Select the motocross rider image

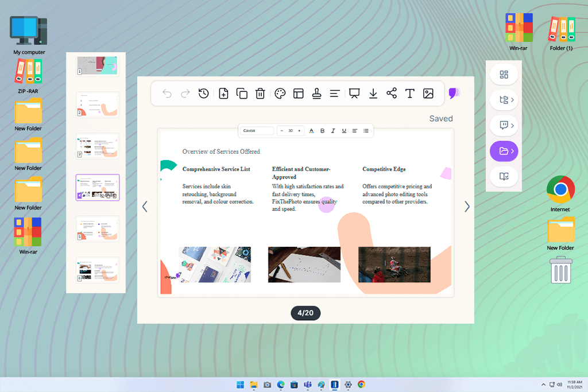[x=394, y=265]
